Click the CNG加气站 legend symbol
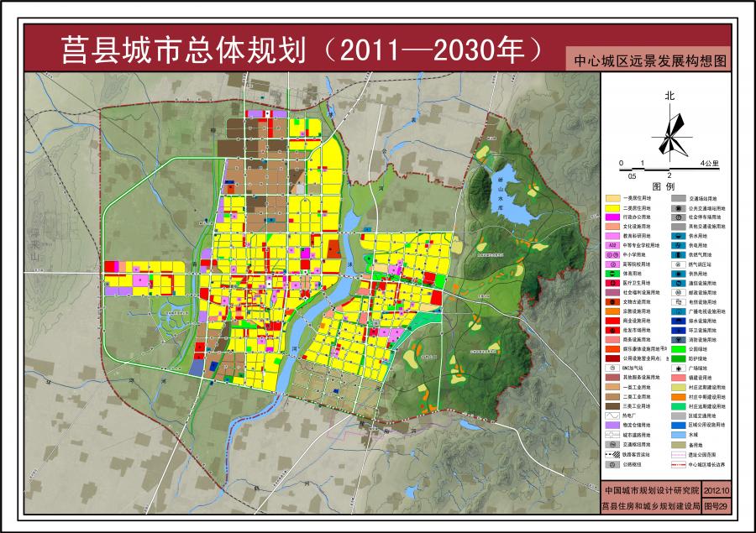Viewport: 756px width, 533px height. [613, 368]
